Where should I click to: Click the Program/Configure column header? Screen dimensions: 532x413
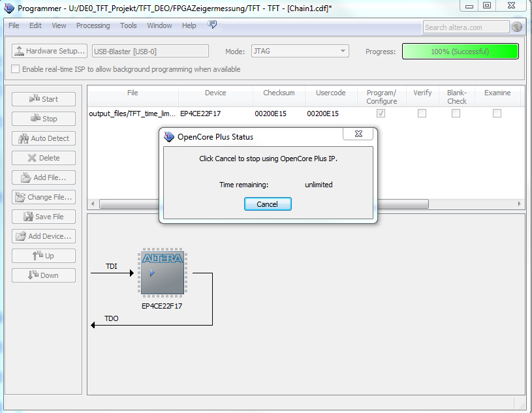(x=381, y=97)
